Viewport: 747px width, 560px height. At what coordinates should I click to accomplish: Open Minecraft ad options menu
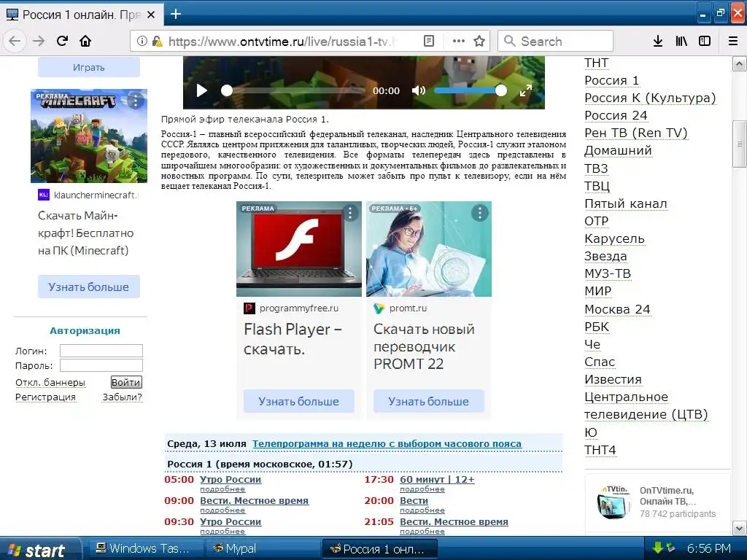coord(135,101)
